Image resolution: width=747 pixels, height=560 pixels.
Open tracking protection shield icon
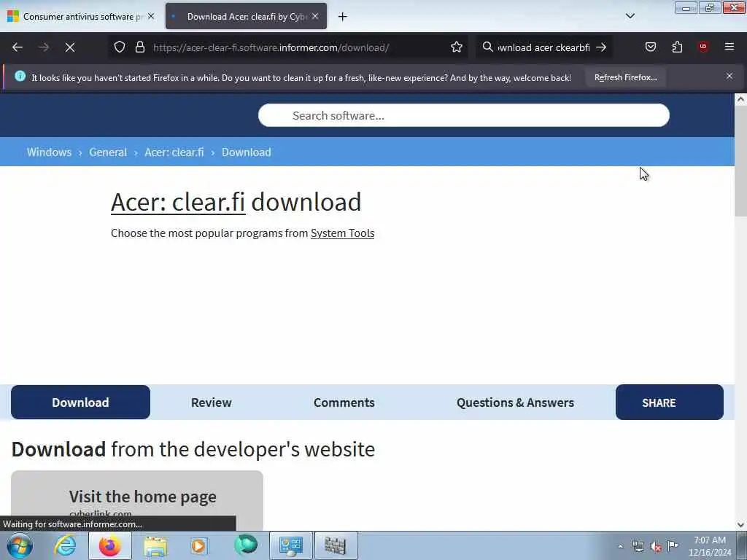click(120, 47)
